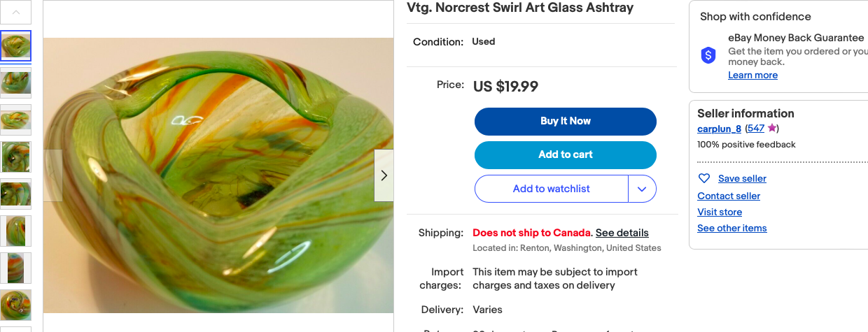The width and height of the screenshot is (868, 332).
Task: Select the first ashtray thumbnail
Action: pos(15,45)
